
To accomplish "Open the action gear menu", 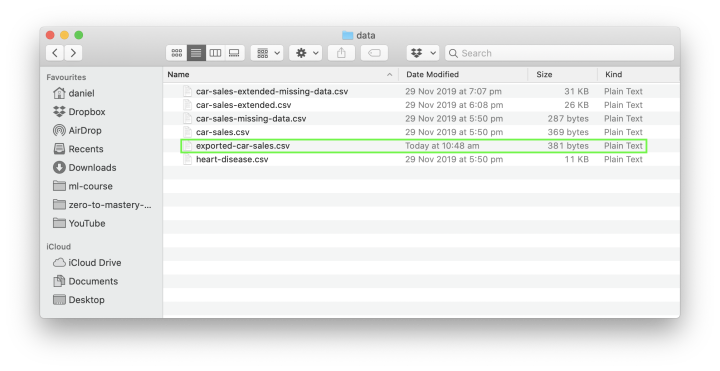I will (306, 53).
